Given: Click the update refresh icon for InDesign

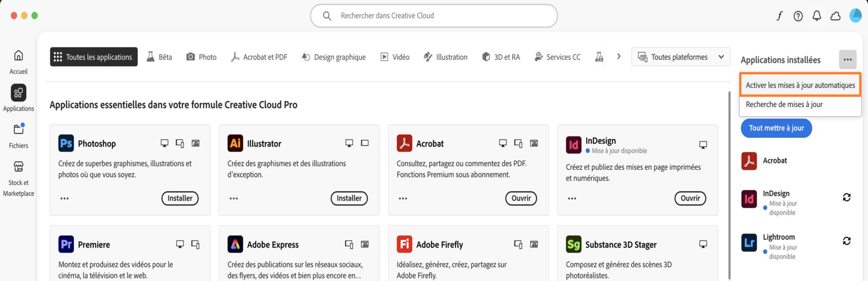Looking at the screenshot, I should (x=847, y=197).
